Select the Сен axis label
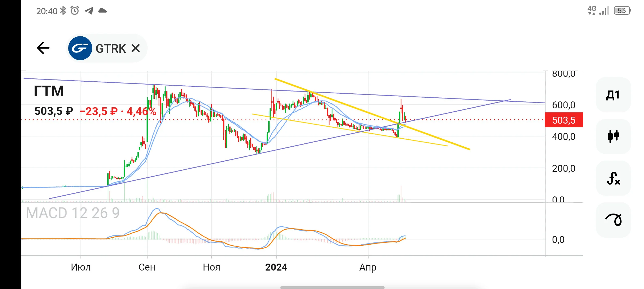The width and height of the screenshot is (644, 289). 147,267
